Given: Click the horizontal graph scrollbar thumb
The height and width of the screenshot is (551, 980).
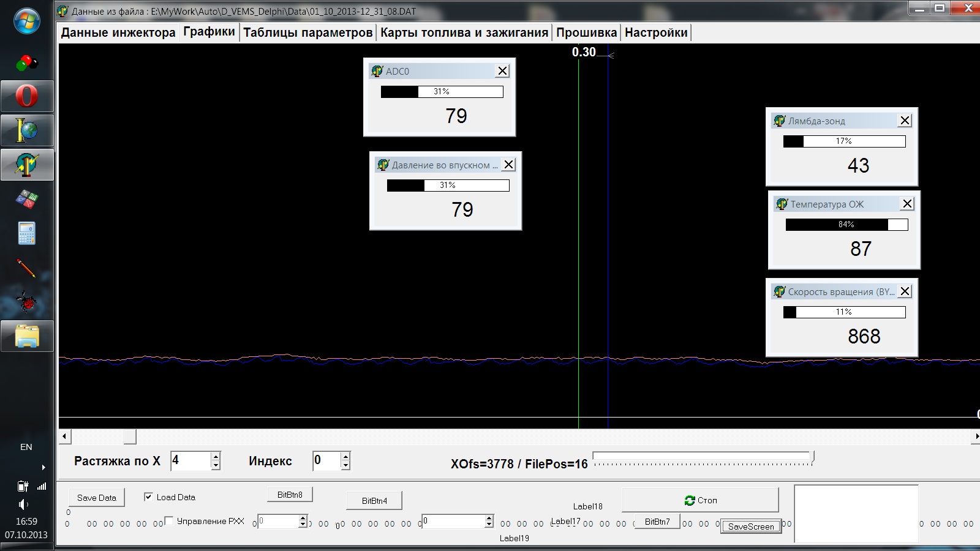Looking at the screenshot, I should point(129,437).
